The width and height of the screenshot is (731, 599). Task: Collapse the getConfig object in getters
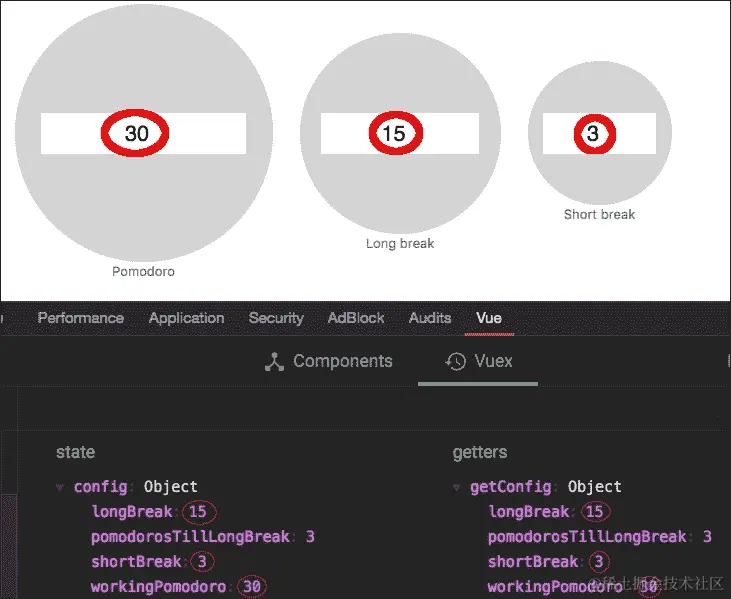[456, 487]
